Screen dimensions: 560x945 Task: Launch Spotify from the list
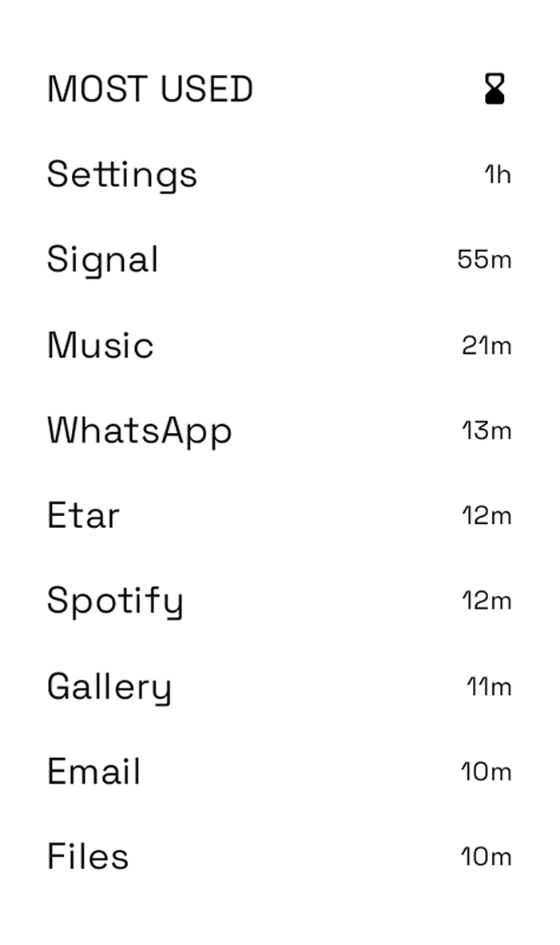[115, 602]
